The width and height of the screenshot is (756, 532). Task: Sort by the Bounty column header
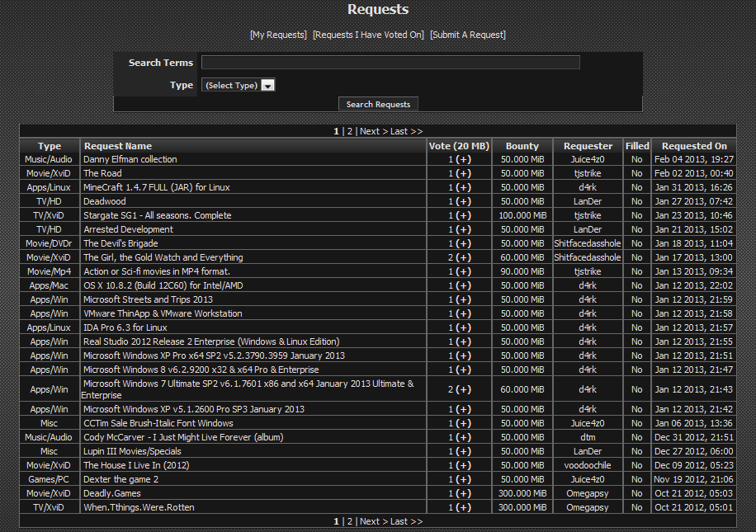click(522, 146)
